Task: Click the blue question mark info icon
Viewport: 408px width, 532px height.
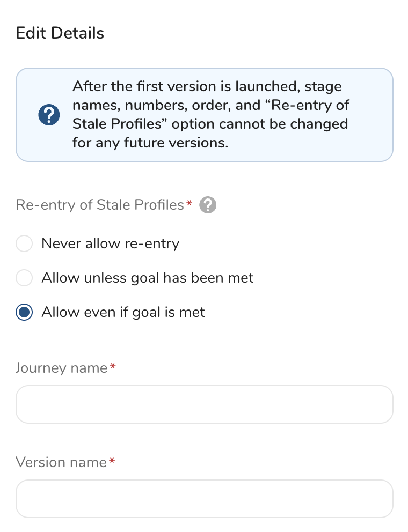Action: pos(48,115)
